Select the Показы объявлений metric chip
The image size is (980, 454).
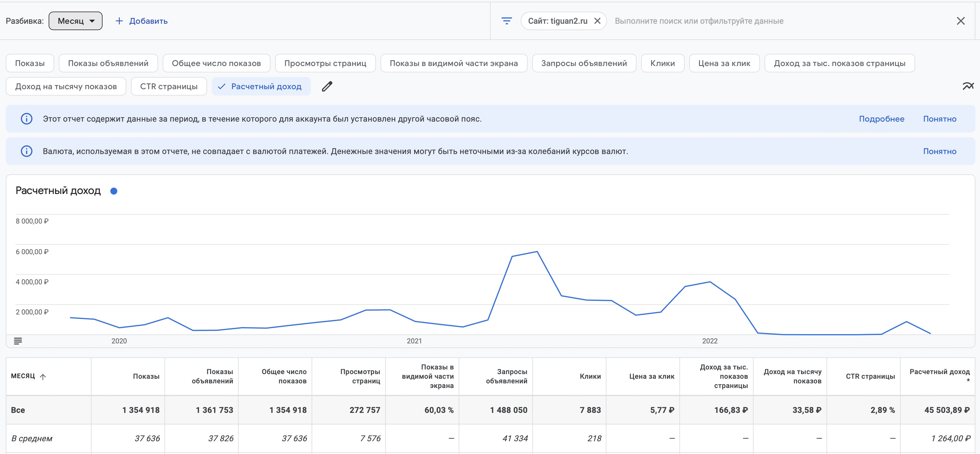(x=108, y=63)
